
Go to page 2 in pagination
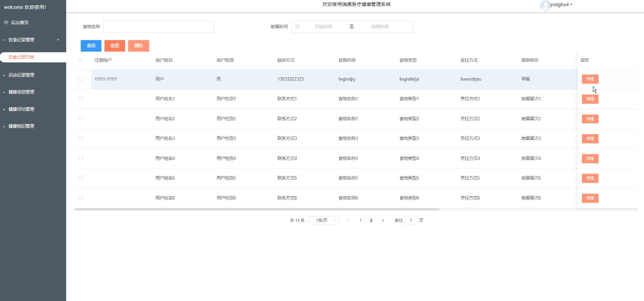click(x=371, y=220)
